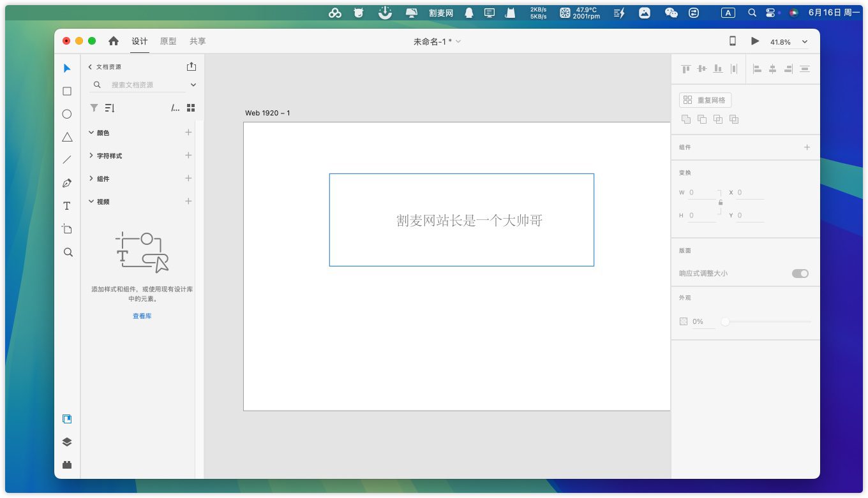Switch to the 共享 tab
The image size is (868, 498).
coord(197,41)
